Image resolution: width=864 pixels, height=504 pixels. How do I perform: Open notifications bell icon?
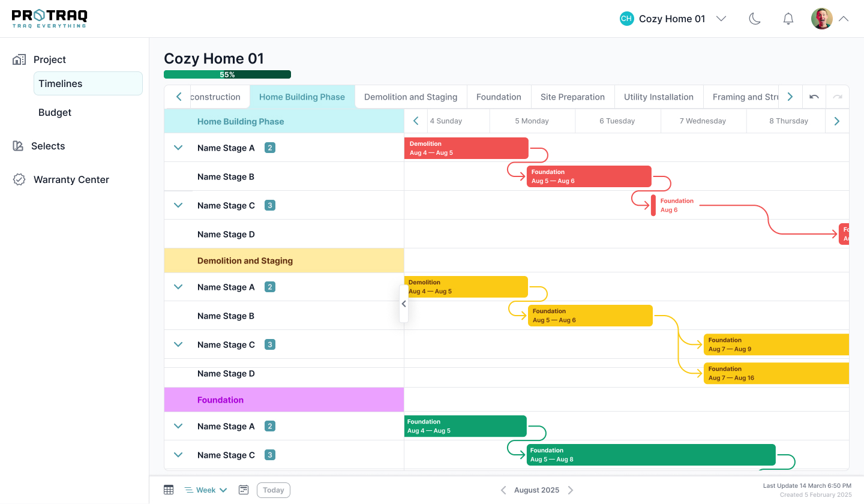click(x=788, y=19)
